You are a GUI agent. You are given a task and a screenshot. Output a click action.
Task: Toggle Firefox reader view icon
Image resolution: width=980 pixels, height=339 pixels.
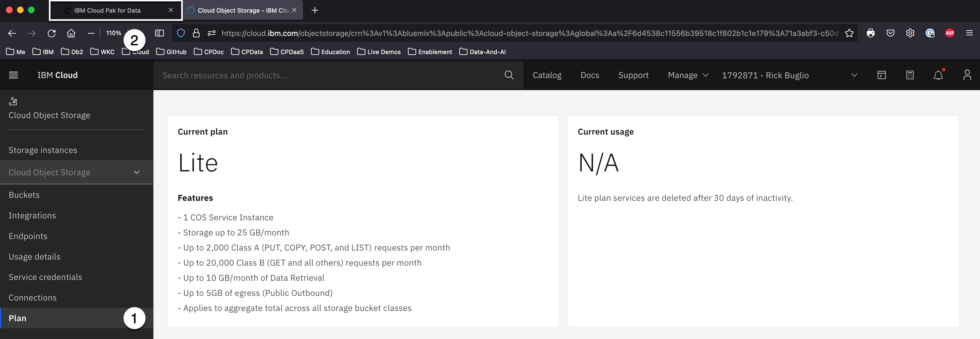point(159,33)
